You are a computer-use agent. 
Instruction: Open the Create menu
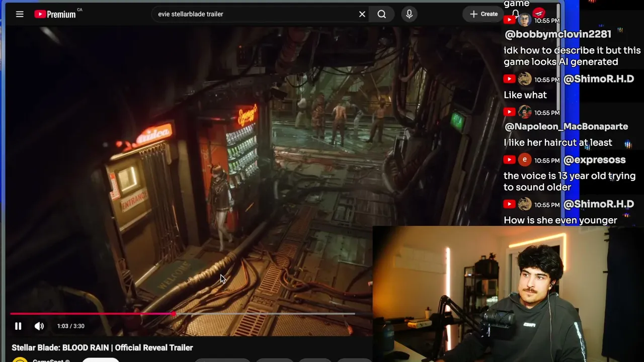[483, 14]
